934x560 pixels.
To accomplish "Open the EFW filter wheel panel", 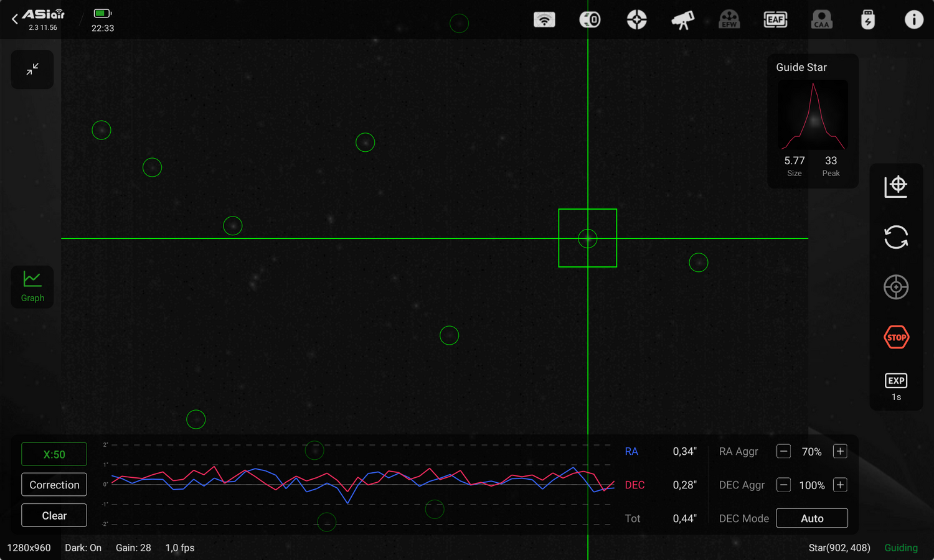I will [729, 19].
